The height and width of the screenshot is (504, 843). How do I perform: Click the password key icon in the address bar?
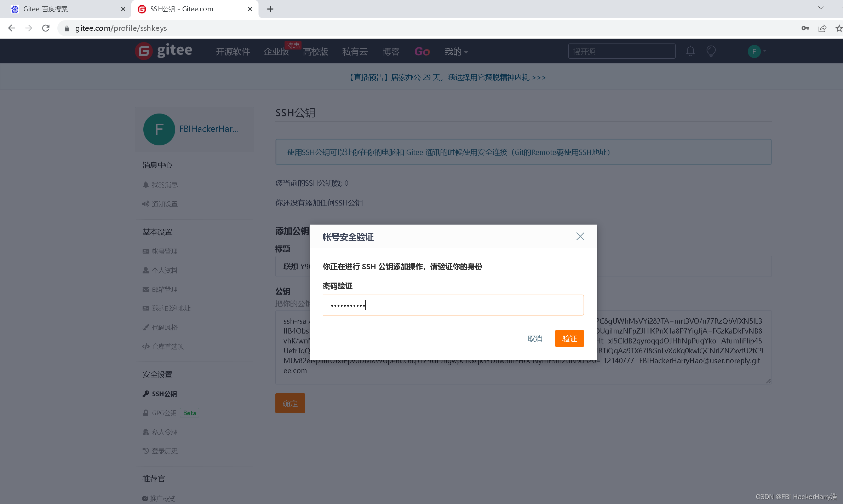point(805,28)
